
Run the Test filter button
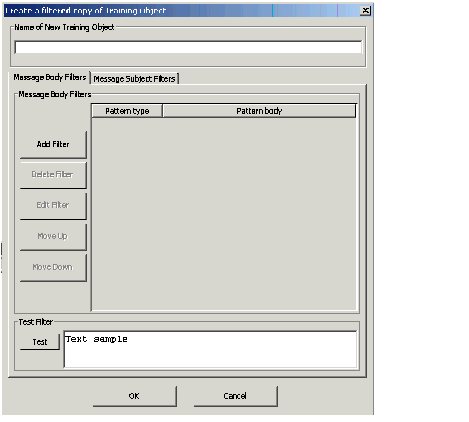tap(40, 342)
